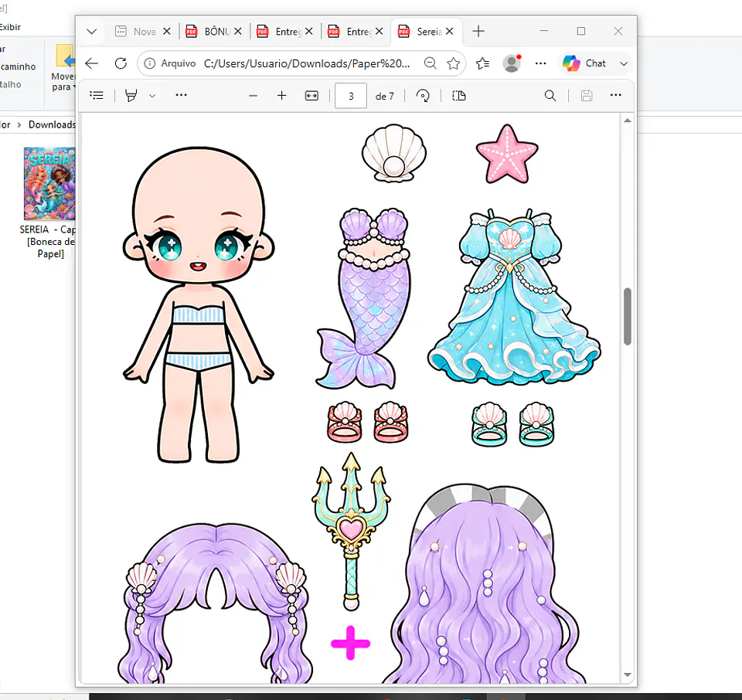This screenshot has height=700, width=742.
Task: Open the favorites list
Action: 482,63
